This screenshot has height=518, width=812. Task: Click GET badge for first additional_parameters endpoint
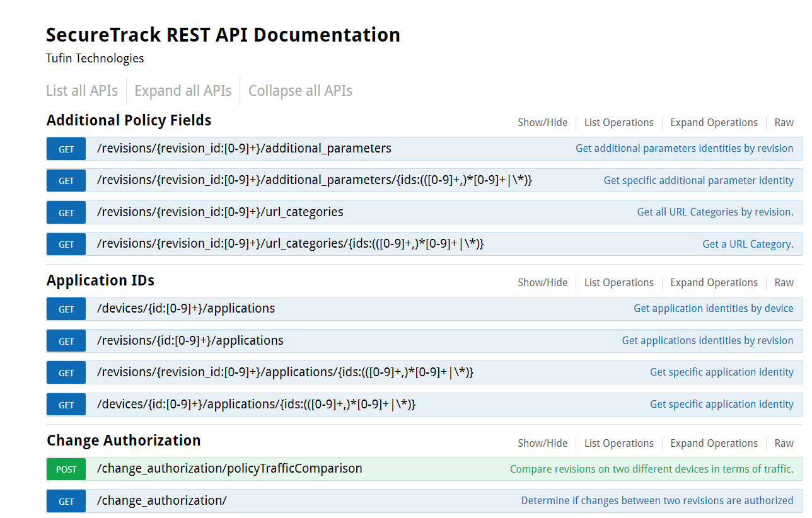click(66, 149)
